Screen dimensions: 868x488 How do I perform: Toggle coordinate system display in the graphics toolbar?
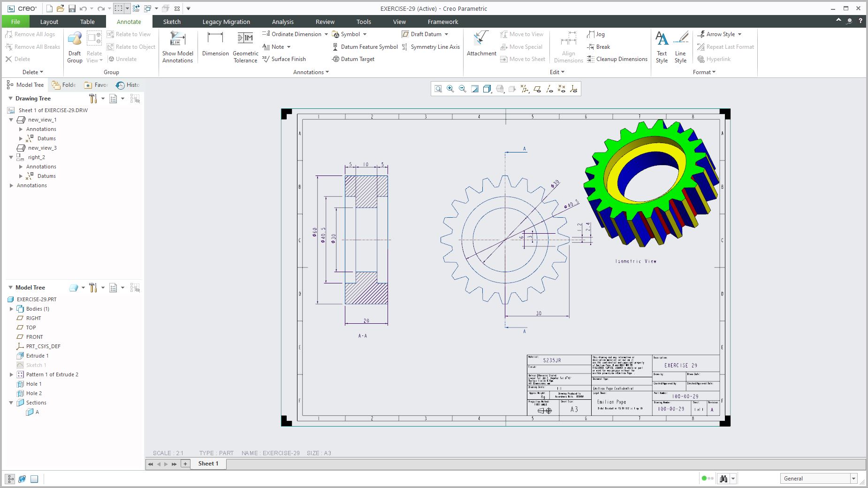[573, 89]
